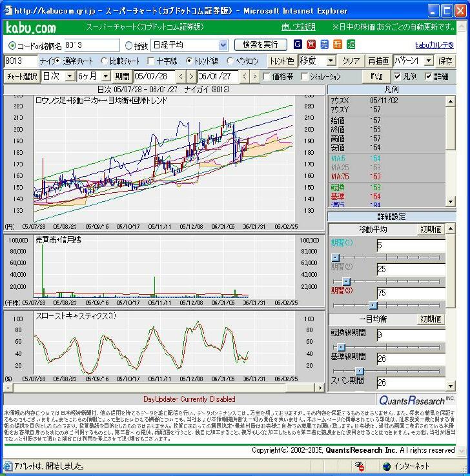Image resolution: width=470 pixels, height=476 pixels.
Task: Click end date field 06/01/27
Action: click(x=218, y=76)
